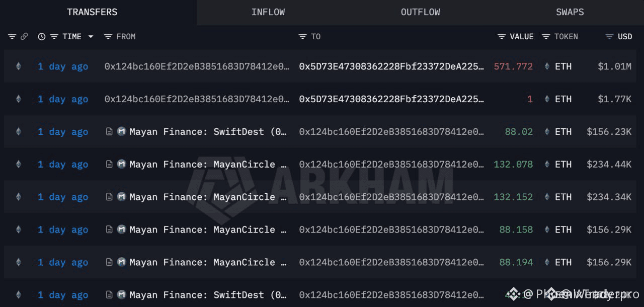Open the Mayan Finance: SwiftDest sender in the 88.02 row
Viewport: 644px width, 307px height.
click(208, 132)
